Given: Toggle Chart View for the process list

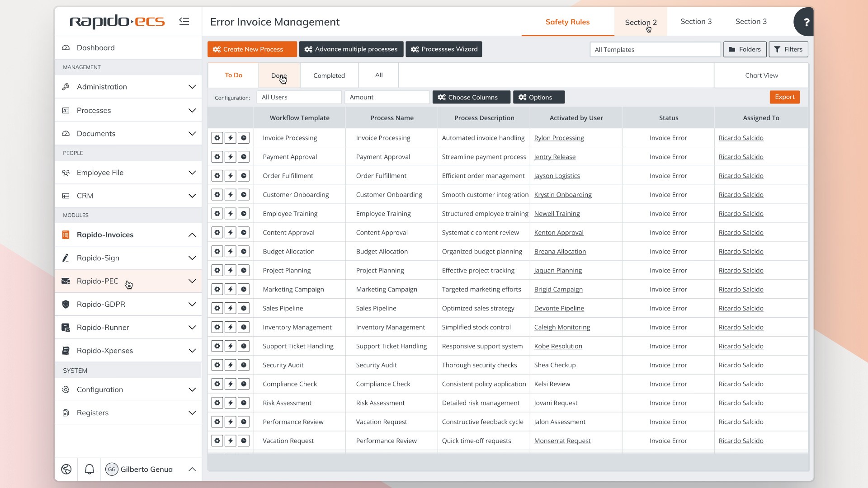Looking at the screenshot, I should [761, 75].
